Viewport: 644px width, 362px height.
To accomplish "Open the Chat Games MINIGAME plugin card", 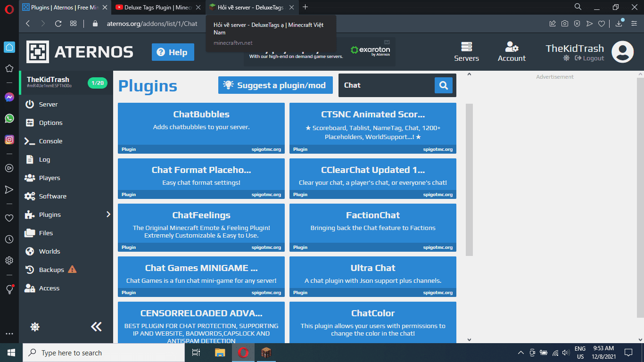I will pos(201,277).
